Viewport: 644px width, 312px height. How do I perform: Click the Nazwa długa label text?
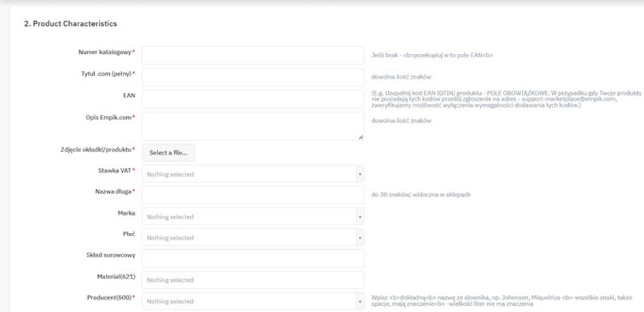pyautogui.click(x=113, y=191)
